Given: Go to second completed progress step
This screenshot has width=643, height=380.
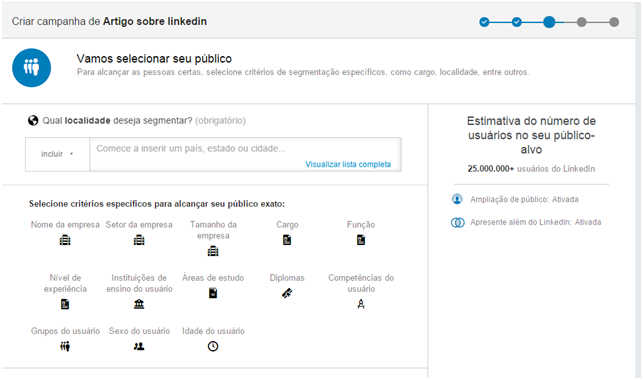Looking at the screenshot, I should tap(517, 22).
